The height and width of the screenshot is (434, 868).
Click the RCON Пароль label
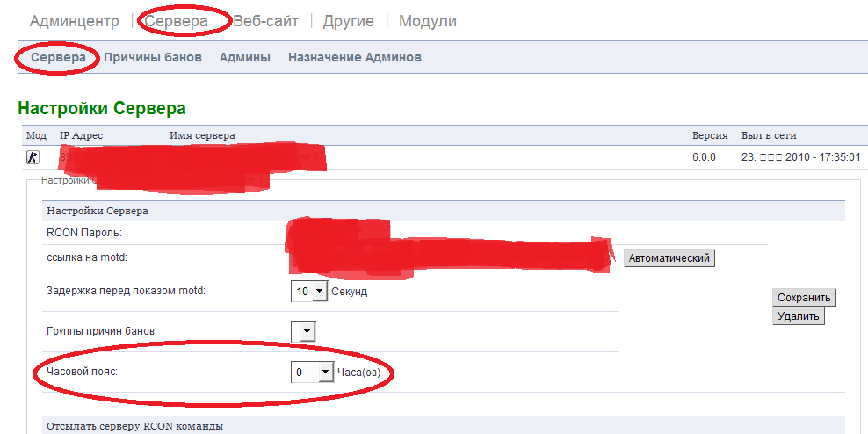84,233
